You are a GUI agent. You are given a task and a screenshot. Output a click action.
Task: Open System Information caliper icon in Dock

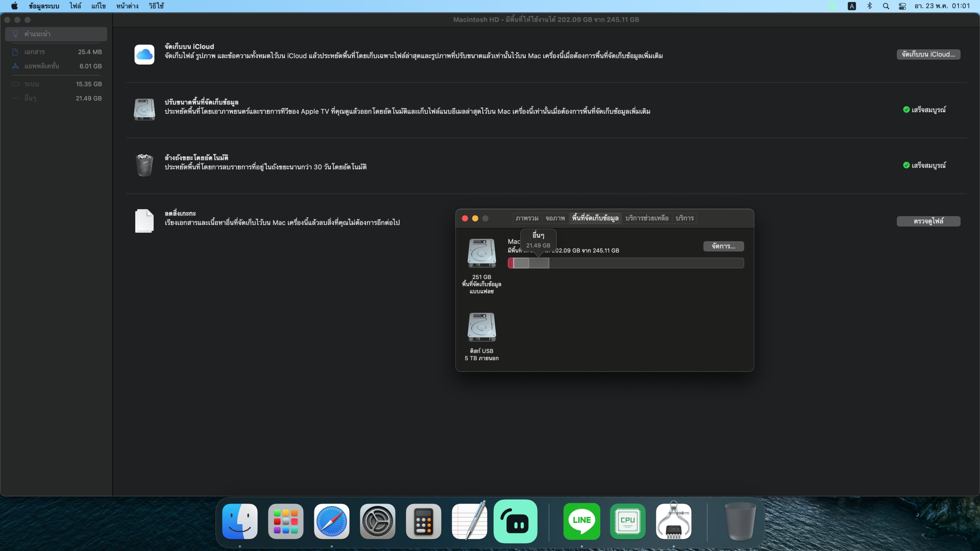pos(674,521)
